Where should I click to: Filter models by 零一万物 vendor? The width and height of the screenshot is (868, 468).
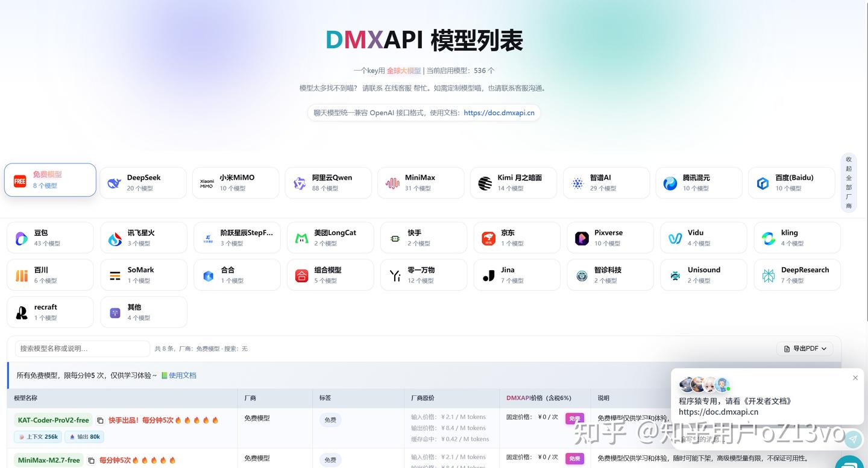[424, 275]
